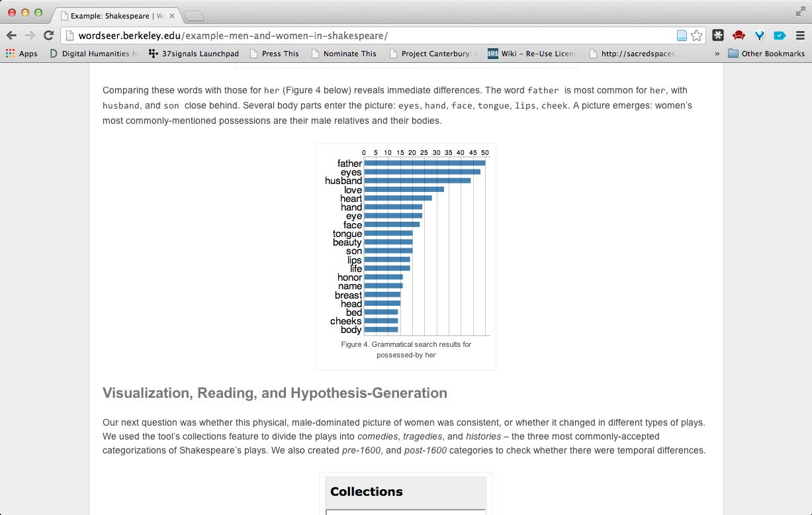Open the Project Canterbury bookmark

click(432, 54)
